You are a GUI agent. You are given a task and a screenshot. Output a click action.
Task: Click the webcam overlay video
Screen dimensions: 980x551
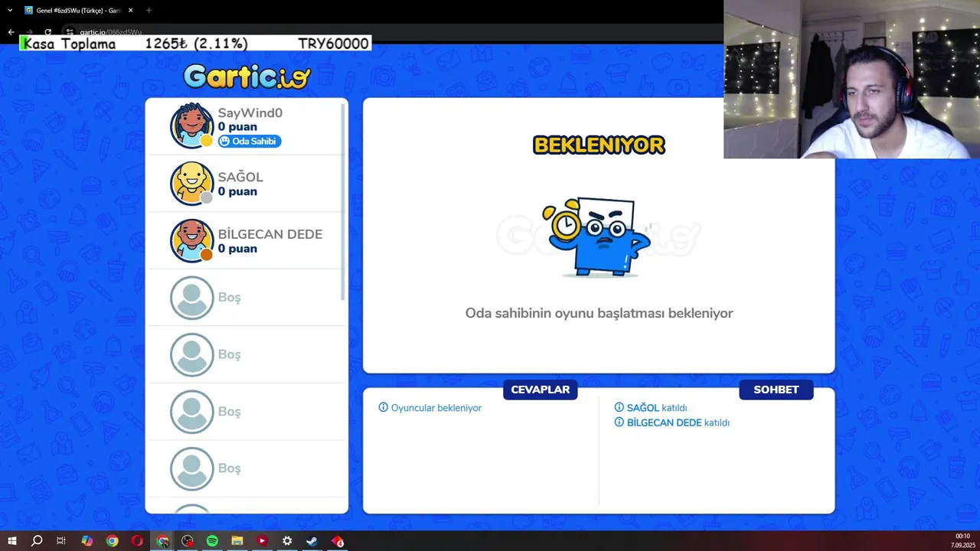[x=851, y=79]
